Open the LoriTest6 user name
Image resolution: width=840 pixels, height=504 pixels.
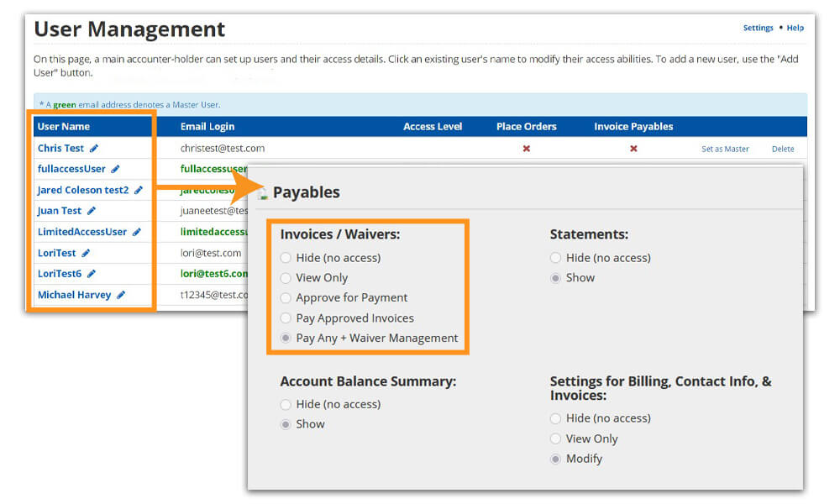tap(60, 274)
